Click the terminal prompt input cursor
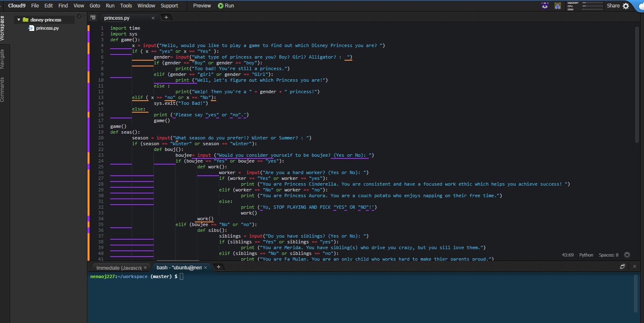The width and height of the screenshot is (644, 323). click(182, 276)
